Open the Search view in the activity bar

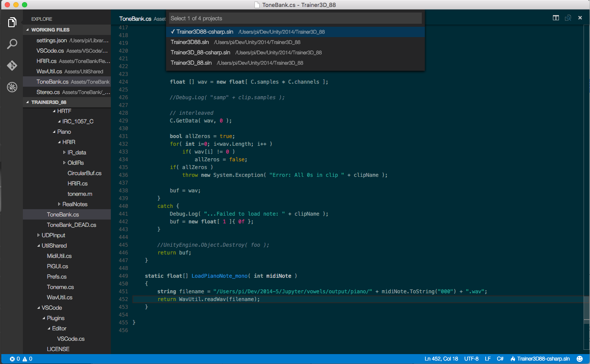pyautogui.click(x=12, y=44)
